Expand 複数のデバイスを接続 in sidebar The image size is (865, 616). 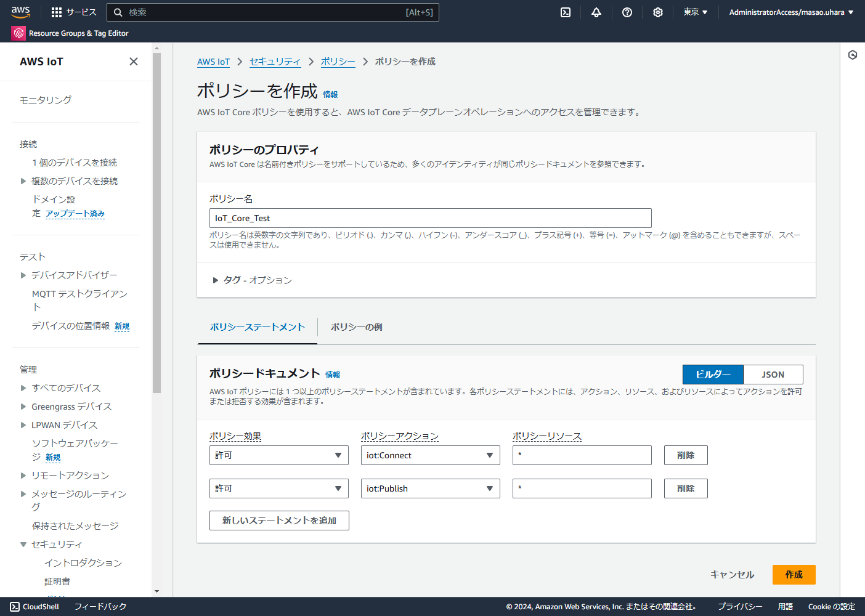23,181
